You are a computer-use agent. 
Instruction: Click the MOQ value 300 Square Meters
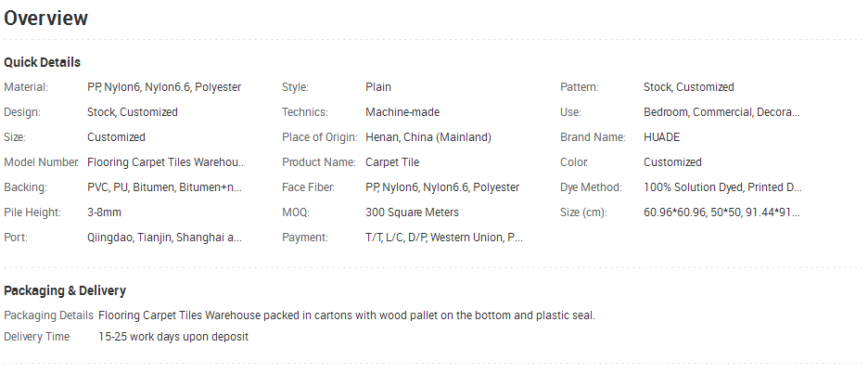412,212
